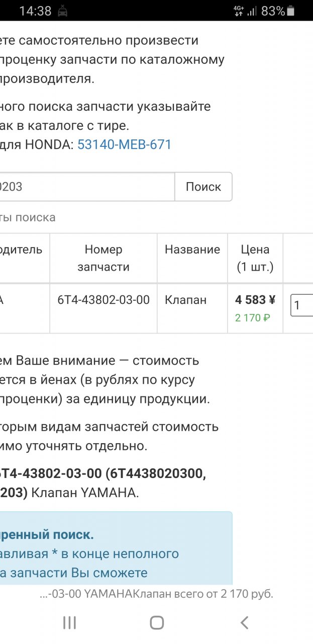The image size is (313, 644).
Task: Select the 6T4-43802-03-00 part number cell
Action: (x=103, y=300)
